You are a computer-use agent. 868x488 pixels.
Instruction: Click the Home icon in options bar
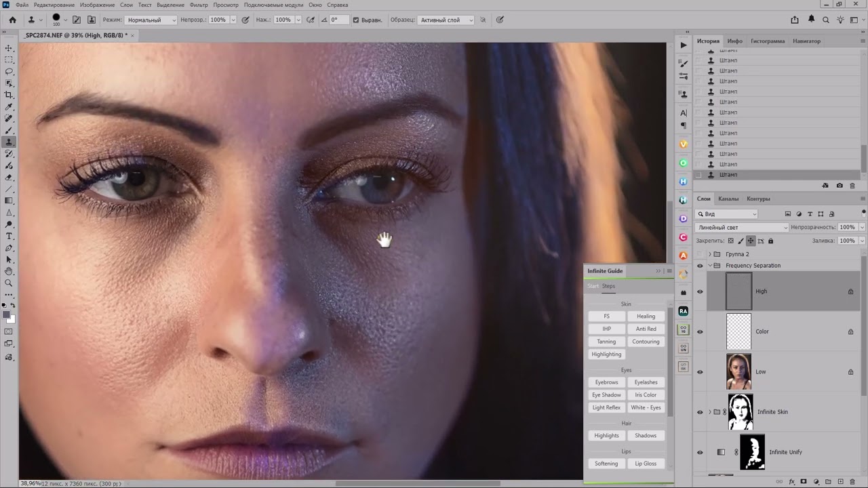(x=12, y=20)
